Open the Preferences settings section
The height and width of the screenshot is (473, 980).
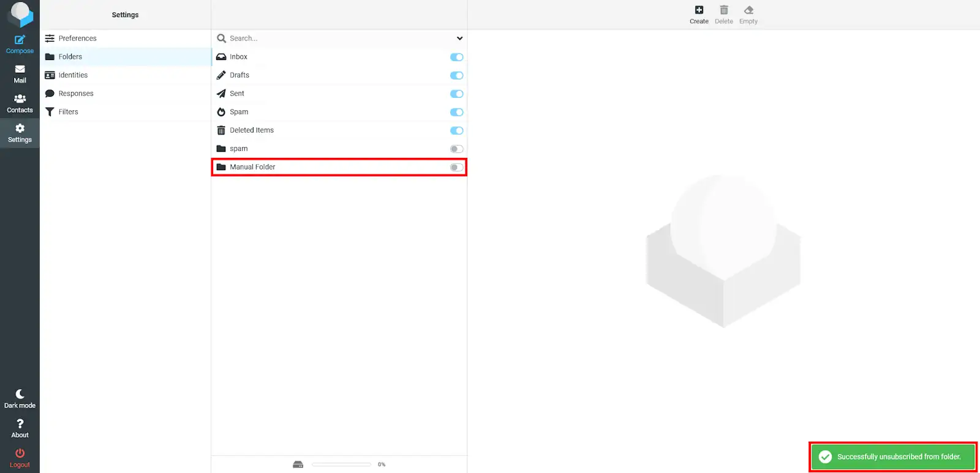click(77, 39)
